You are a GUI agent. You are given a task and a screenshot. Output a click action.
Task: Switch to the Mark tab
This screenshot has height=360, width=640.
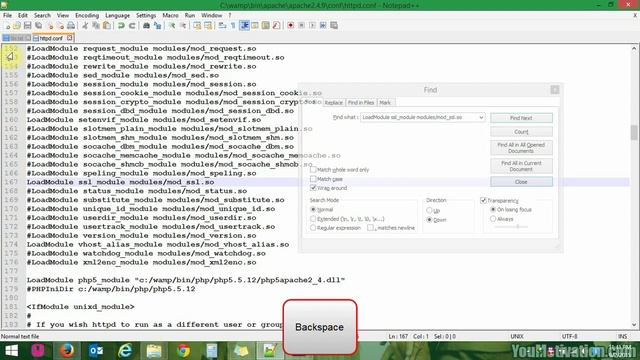point(385,103)
